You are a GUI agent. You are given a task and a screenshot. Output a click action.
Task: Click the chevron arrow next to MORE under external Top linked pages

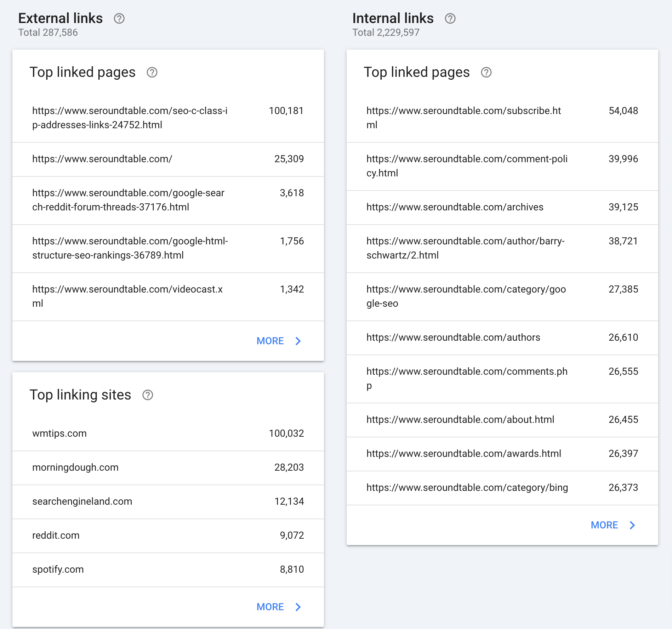pyautogui.click(x=298, y=341)
